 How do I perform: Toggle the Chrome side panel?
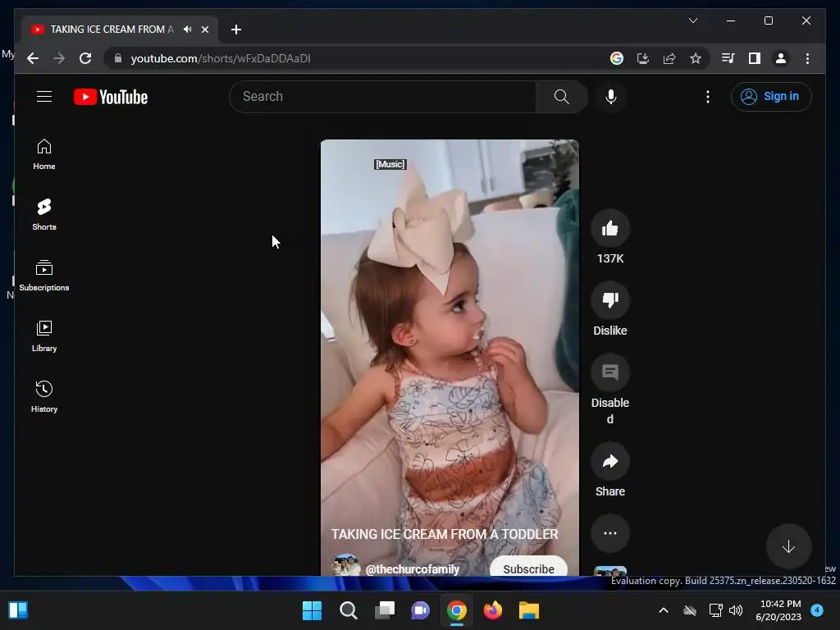click(x=755, y=58)
